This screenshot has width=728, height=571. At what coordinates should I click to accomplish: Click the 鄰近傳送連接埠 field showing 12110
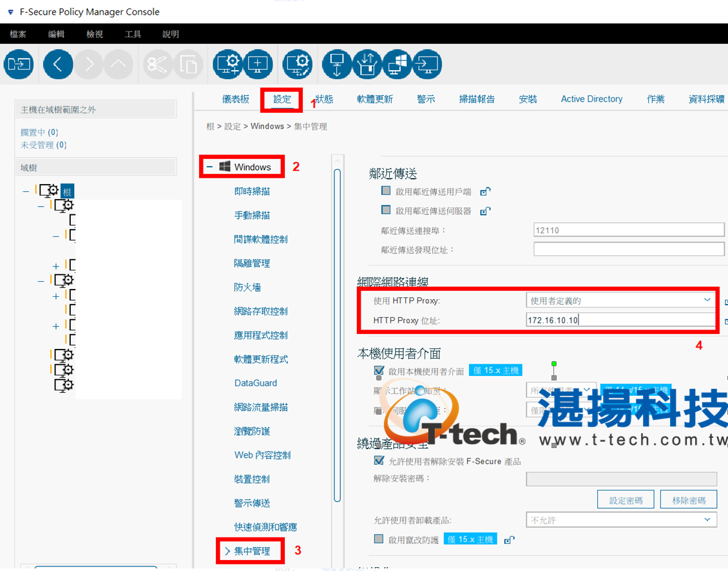[629, 230]
